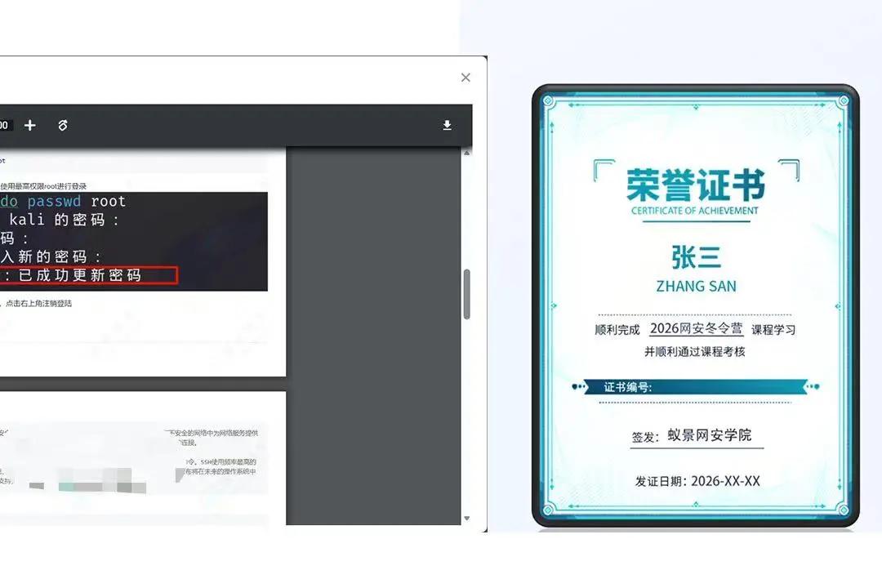
Task: Click the 2026网安冬令营 course name
Action: coord(696,329)
